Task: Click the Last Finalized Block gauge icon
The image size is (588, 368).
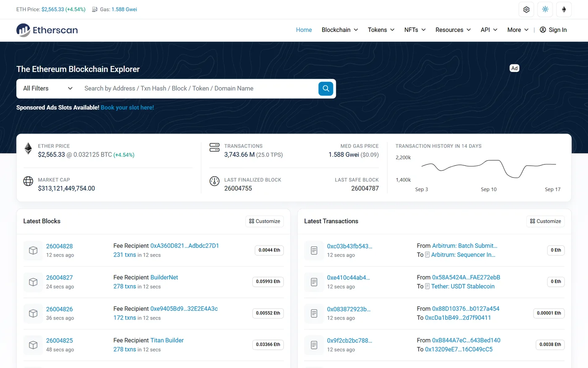Action: coord(215,181)
